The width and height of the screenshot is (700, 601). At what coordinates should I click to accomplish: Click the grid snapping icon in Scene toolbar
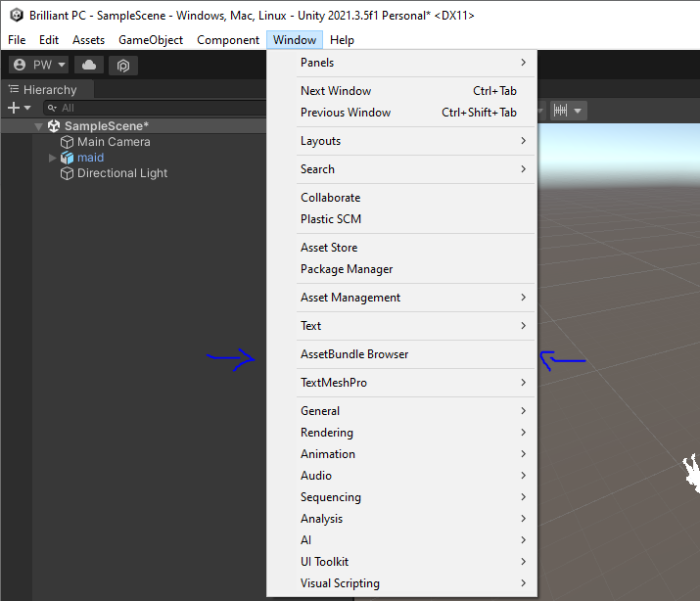pyautogui.click(x=560, y=111)
